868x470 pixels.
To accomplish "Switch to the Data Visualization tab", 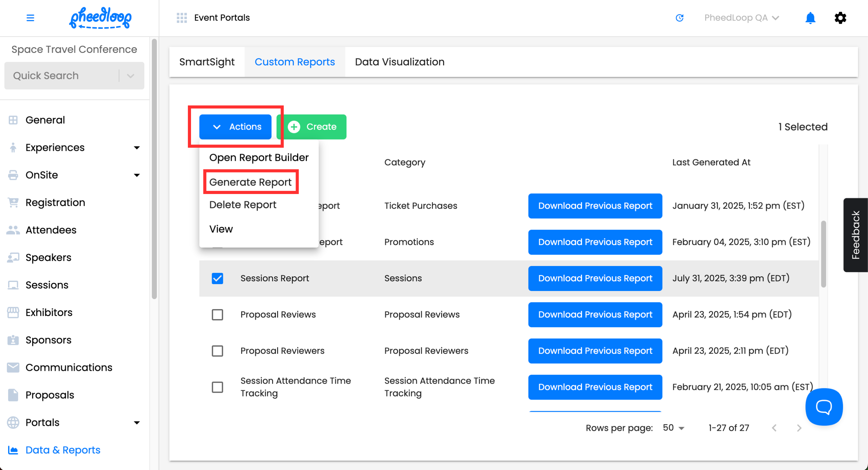I will (x=400, y=62).
